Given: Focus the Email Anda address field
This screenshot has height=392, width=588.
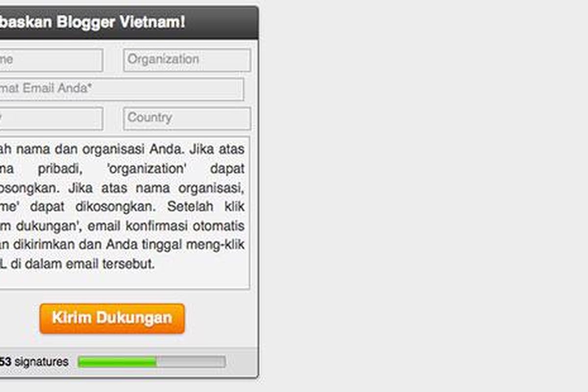Looking at the screenshot, I should point(122,89).
